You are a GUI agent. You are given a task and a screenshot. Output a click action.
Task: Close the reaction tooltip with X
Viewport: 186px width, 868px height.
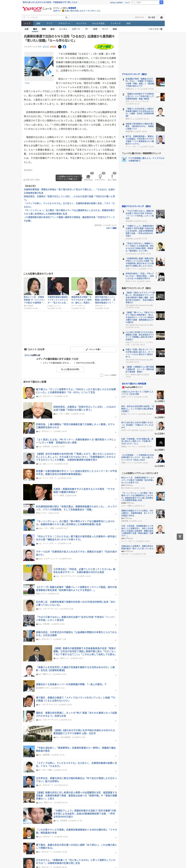point(81,176)
